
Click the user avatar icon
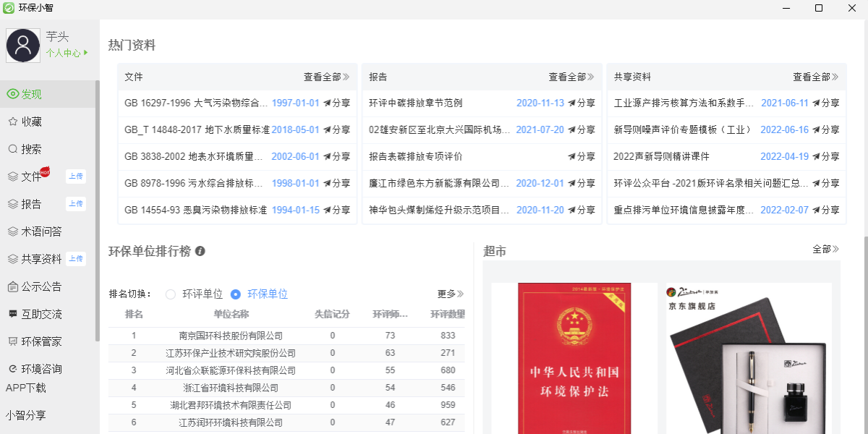pyautogui.click(x=23, y=46)
